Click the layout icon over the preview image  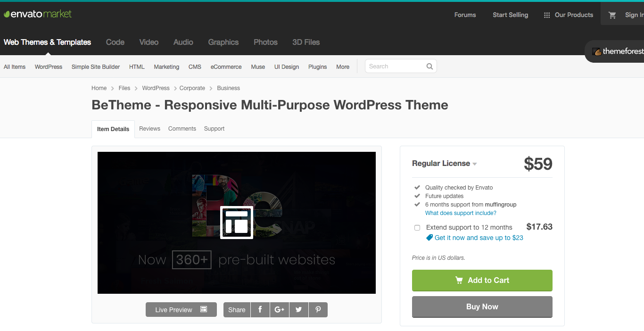(x=237, y=223)
